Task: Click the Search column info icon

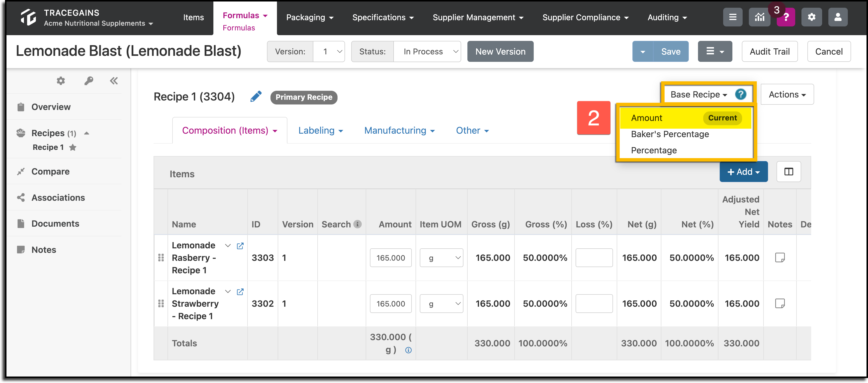Action: click(x=357, y=224)
